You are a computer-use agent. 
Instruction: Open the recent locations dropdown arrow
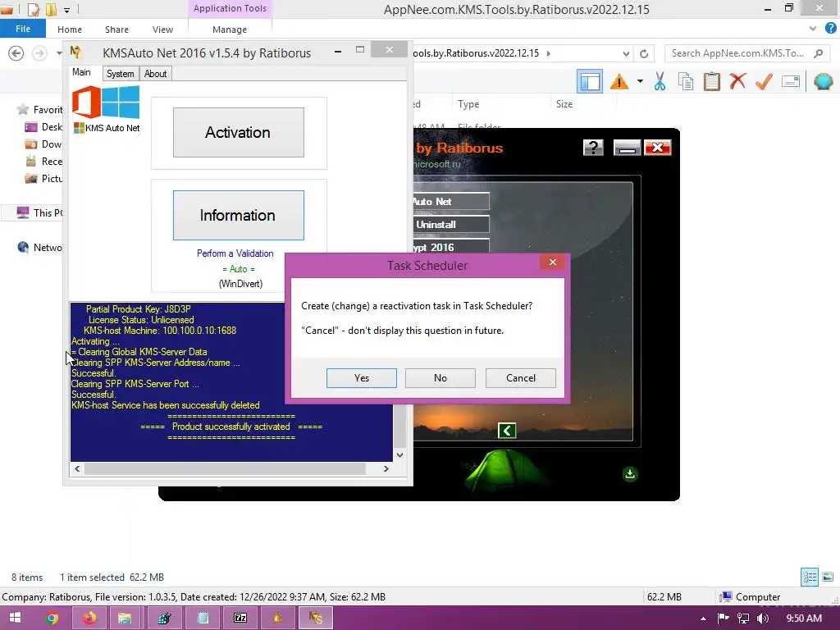point(59,53)
